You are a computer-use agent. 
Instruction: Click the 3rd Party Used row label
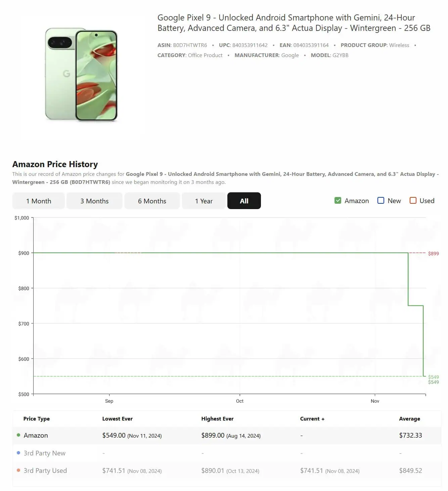pyautogui.click(x=45, y=471)
